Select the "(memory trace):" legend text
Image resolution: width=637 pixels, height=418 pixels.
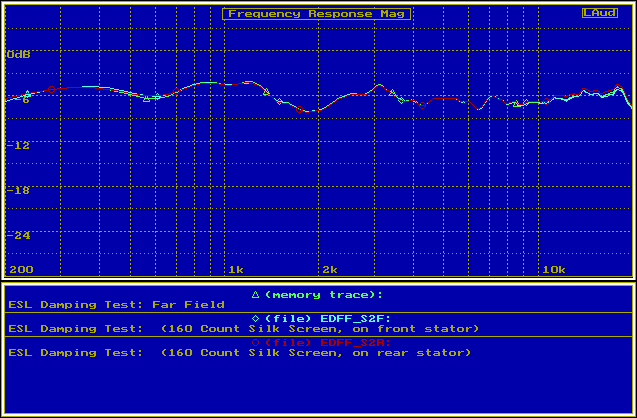click(324, 295)
